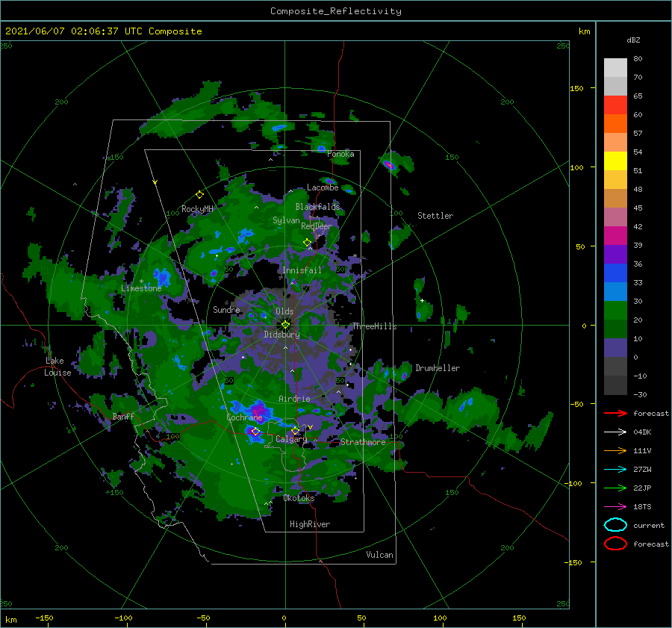Screen dimensions: 672x628
Task: Click the Sylvan label
Action: [x=286, y=220]
